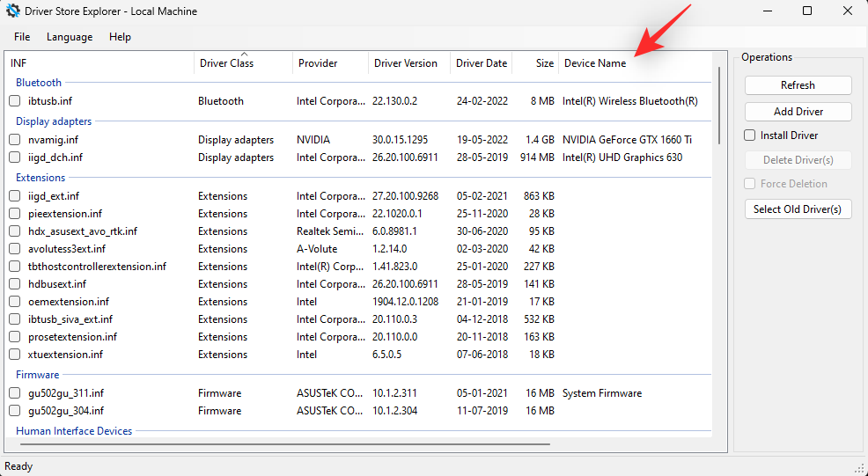Collapse the Bluetooth group header

tap(39, 83)
